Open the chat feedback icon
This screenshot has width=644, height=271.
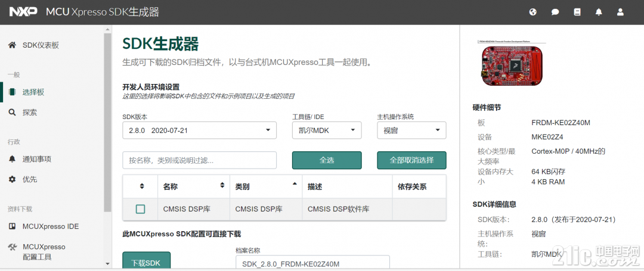555,13
